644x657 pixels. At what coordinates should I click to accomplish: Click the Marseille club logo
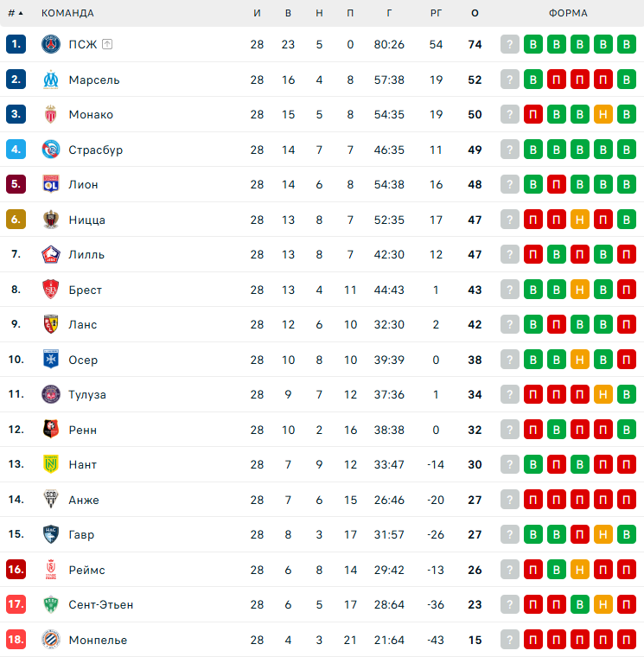point(50,80)
